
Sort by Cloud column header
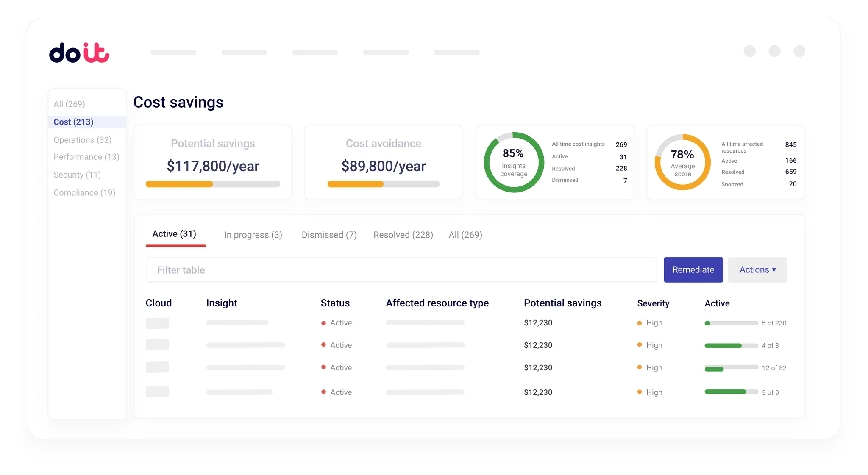pyautogui.click(x=159, y=303)
